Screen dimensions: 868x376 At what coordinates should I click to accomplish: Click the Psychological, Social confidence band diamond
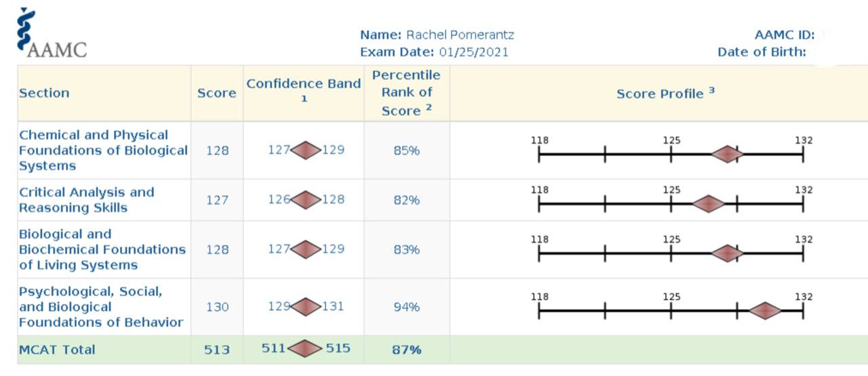[306, 307]
